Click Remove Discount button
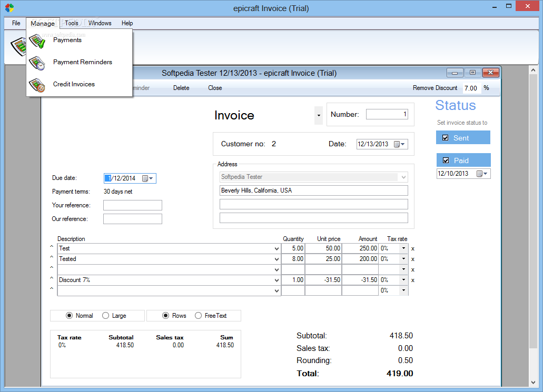The width and height of the screenshot is (543, 392). click(435, 88)
